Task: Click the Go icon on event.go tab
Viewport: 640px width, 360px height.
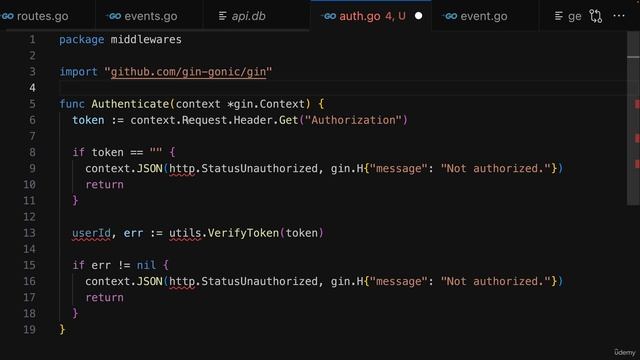Action: (x=450, y=16)
